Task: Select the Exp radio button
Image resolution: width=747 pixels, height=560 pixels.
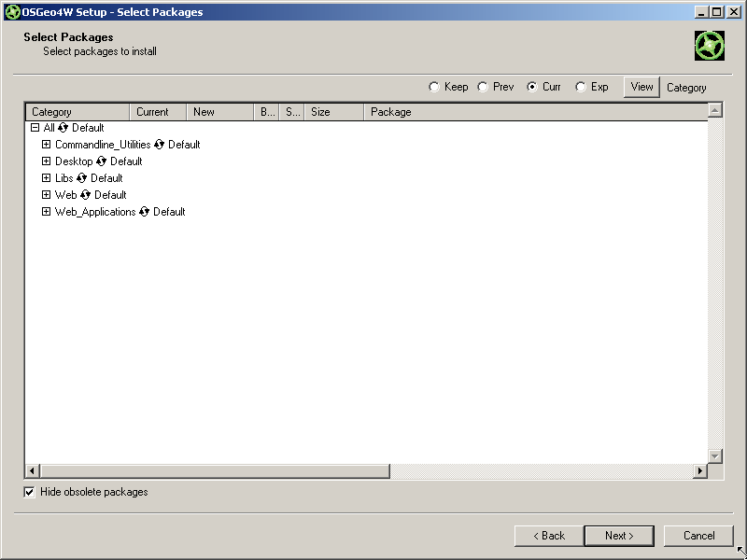Action: coord(580,87)
